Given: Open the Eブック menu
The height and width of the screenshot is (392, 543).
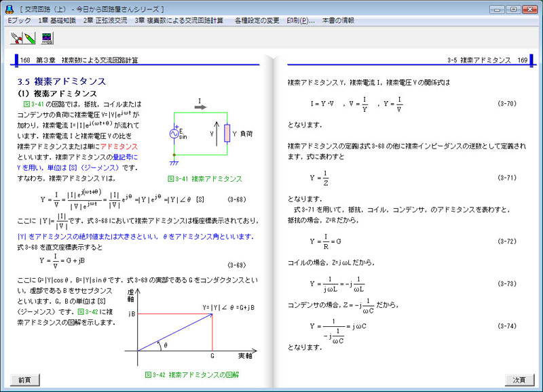Looking at the screenshot, I should 19,20.
